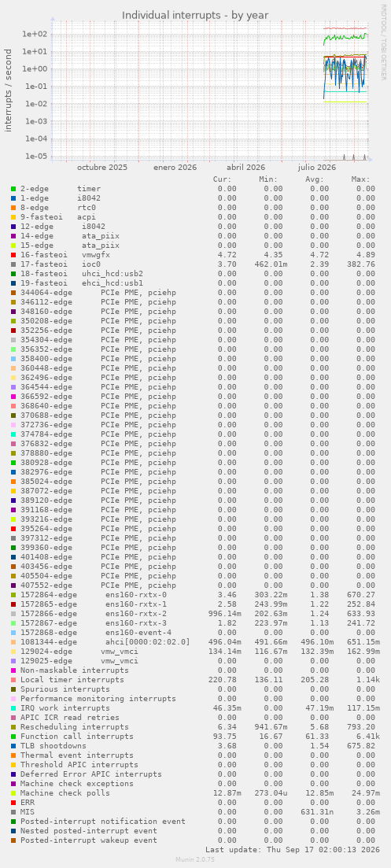Click the Local timer interrupts color swatch

tap(13, 680)
